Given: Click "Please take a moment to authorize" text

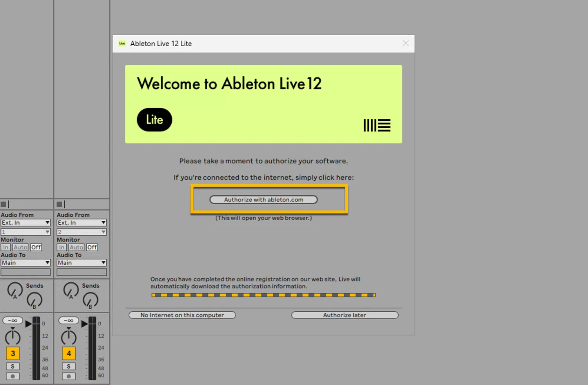Looking at the screenshot, I should tap(263, 161).
